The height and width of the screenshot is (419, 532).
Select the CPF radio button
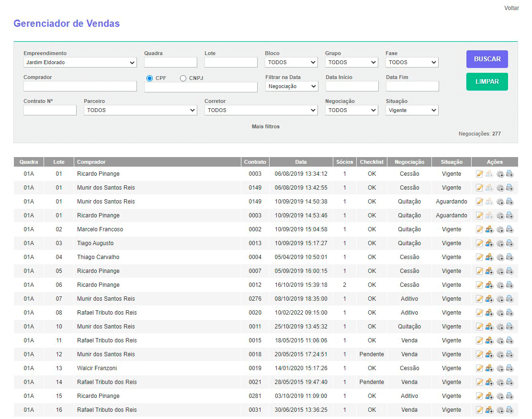(x=150, y=79)
